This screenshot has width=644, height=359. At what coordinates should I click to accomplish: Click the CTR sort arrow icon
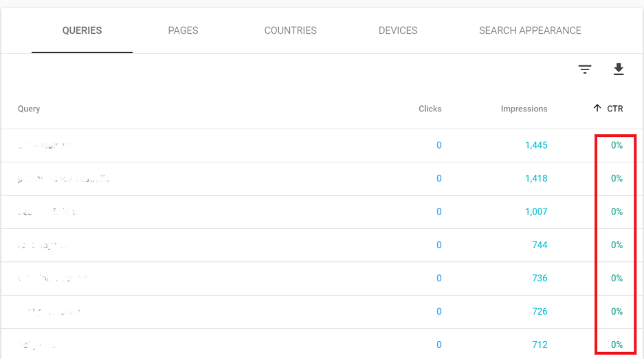click(597, 109)
